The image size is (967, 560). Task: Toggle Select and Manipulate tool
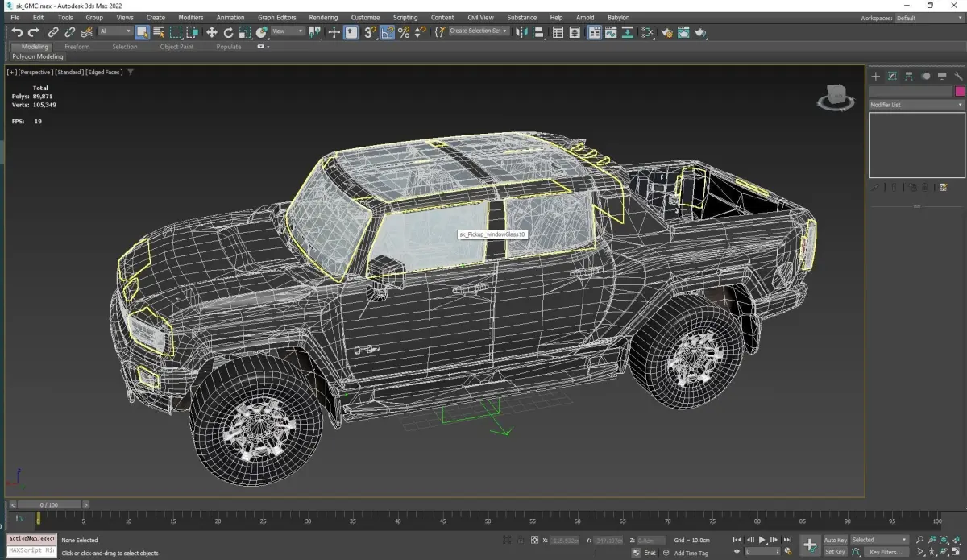pyautogui.click(x=334, y=32)
